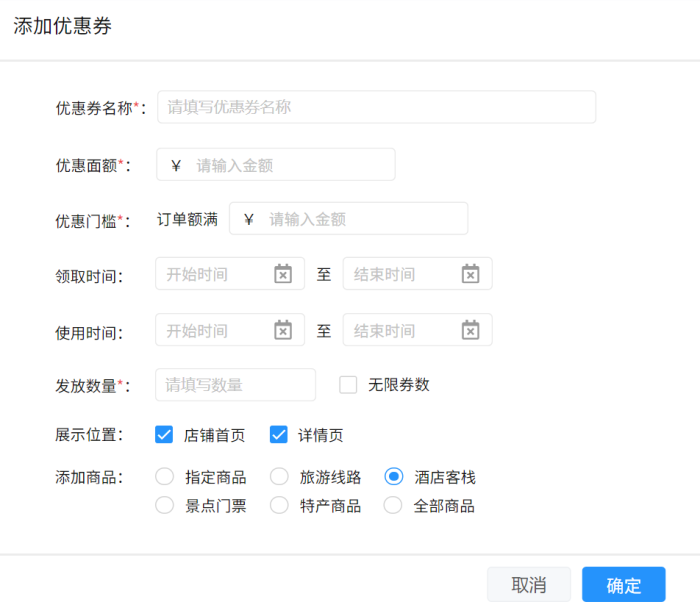
Task: Select the 全部商品 radio button
Action: click(393, 505)
